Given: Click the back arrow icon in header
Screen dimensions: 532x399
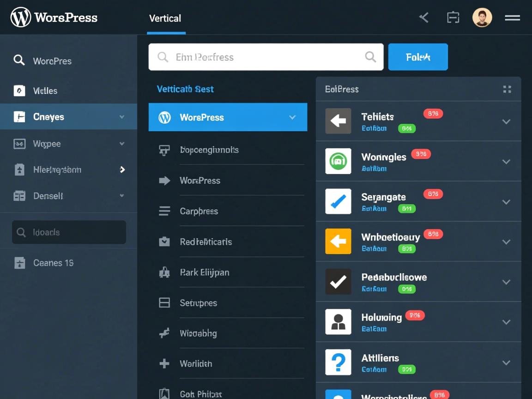Looking at the screenshot, I should click(x=424, y=18).
